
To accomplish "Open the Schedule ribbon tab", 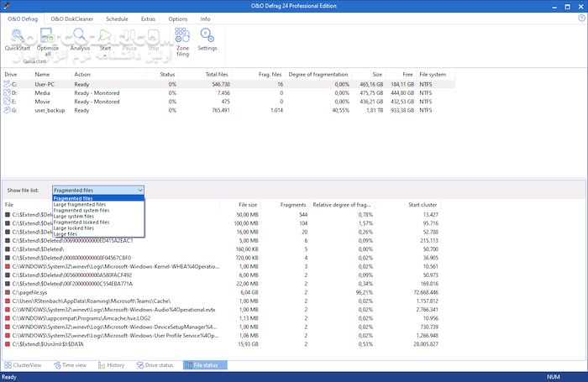I will 117,18.
